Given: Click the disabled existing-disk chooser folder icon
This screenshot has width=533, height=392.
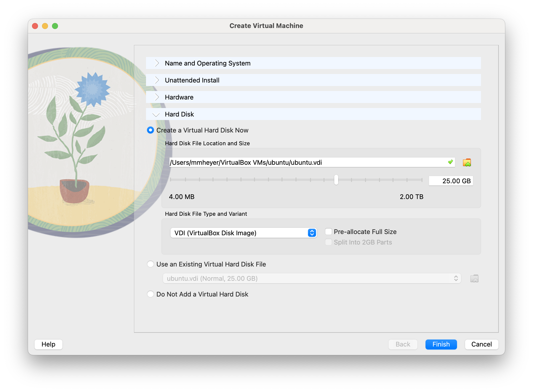Looking at the screenshot, I should coord(474,278).
